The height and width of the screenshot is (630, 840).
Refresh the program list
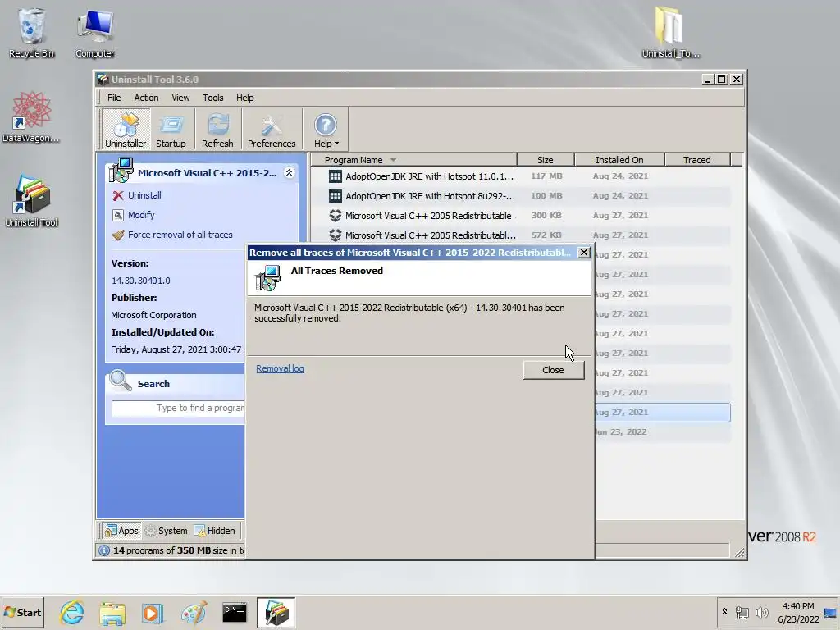217,129
